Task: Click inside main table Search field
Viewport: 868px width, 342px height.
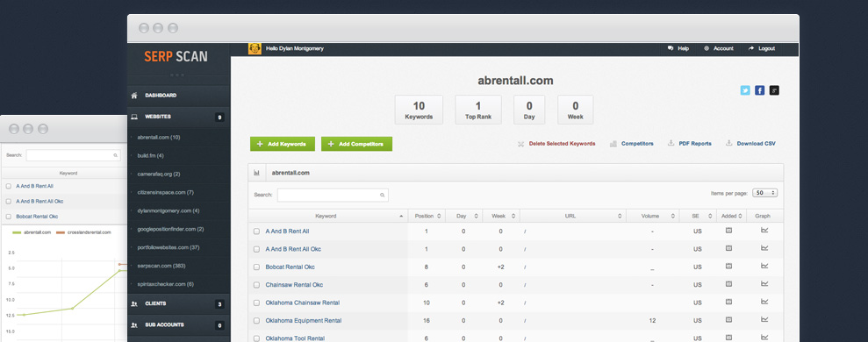Action: coord(332,195)
